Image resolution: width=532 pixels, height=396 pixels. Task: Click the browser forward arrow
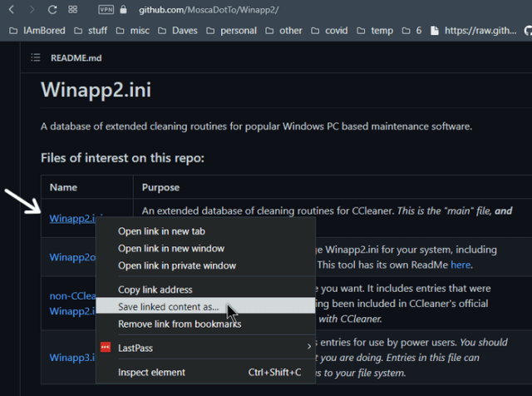32,9
